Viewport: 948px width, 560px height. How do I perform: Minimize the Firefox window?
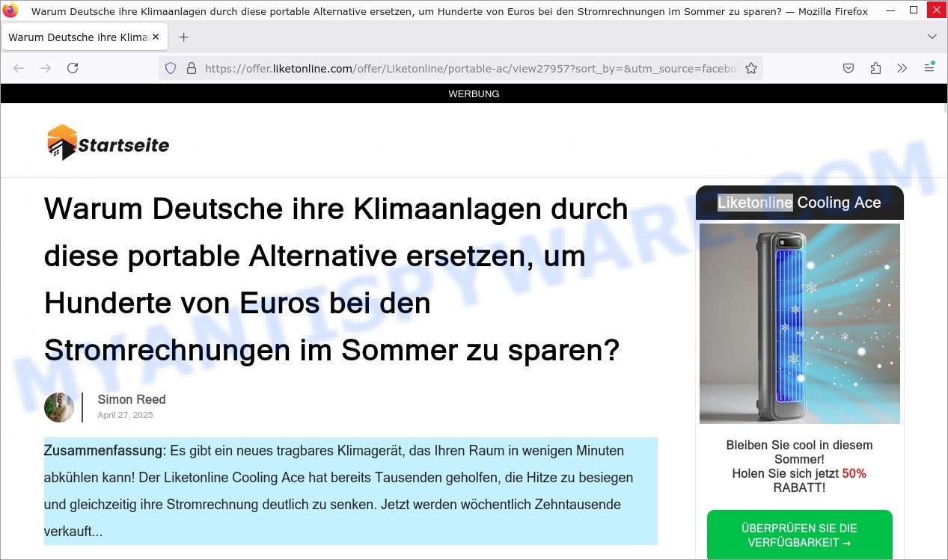coord(890,10)
